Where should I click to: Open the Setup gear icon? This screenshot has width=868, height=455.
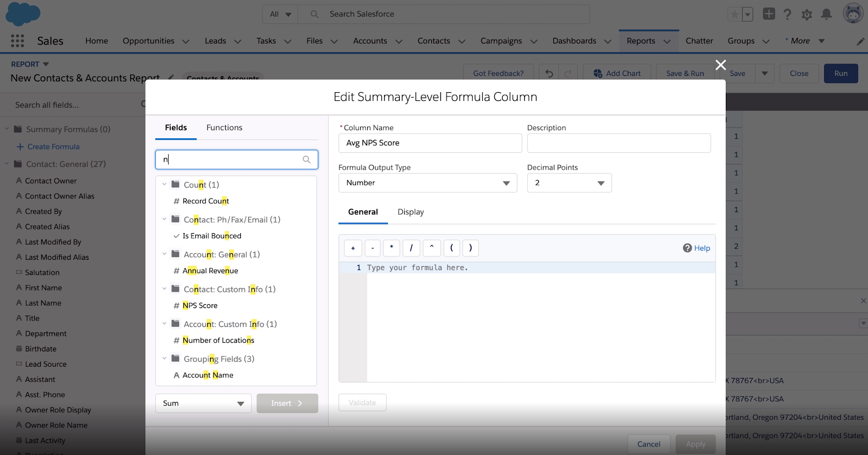[807, 15]
